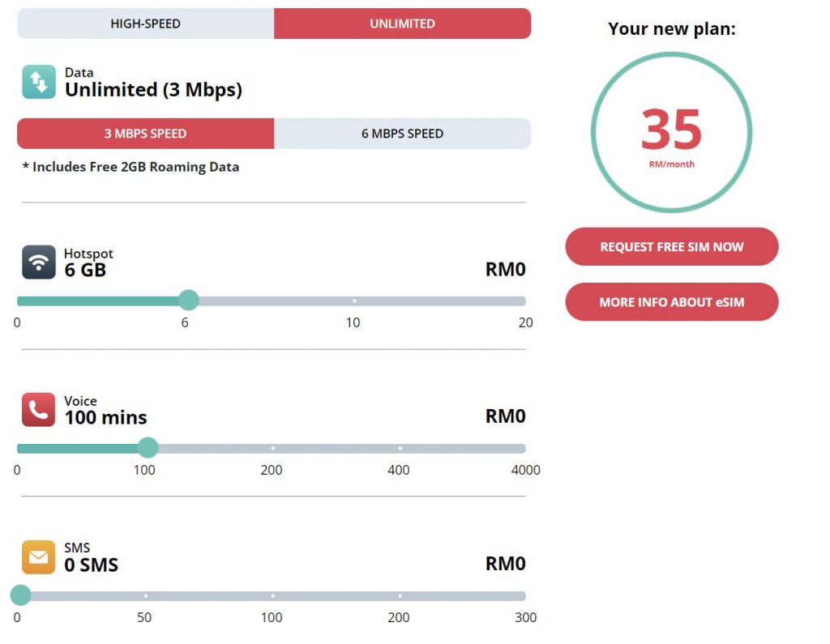Choose the 3 MBPS SPEED option
The width and height of the screenshot is (830, 644).
145,134
